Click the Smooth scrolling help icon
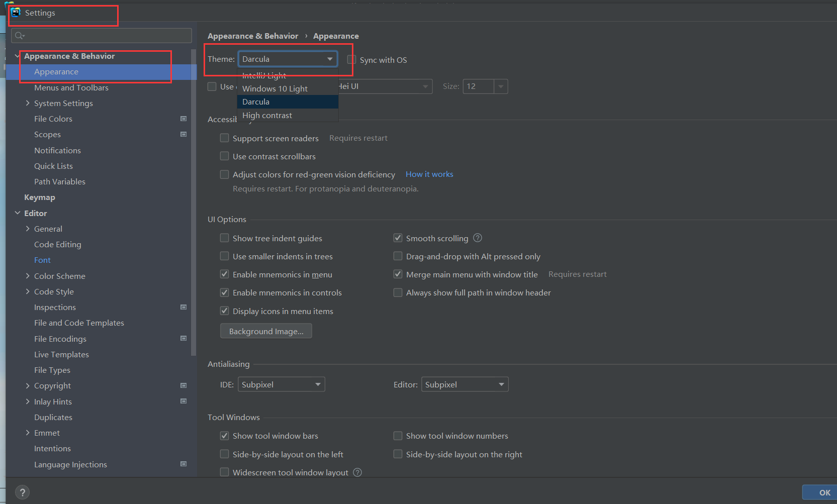Viewport: 837px width, 504px height. point(477,238)
